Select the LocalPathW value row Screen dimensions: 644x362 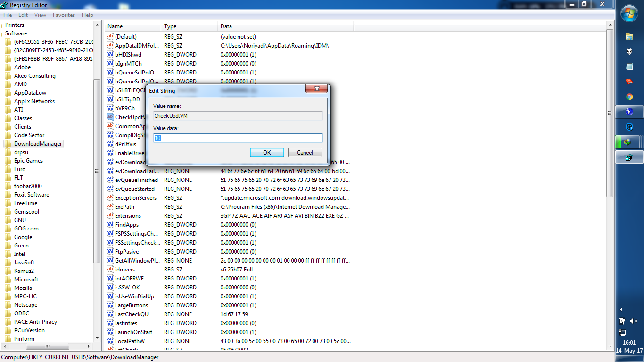[229, 341]
